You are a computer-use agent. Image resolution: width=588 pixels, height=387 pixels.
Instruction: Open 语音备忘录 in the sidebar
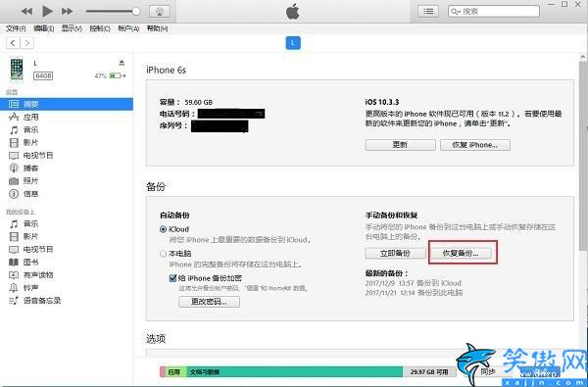pos(41,301)
